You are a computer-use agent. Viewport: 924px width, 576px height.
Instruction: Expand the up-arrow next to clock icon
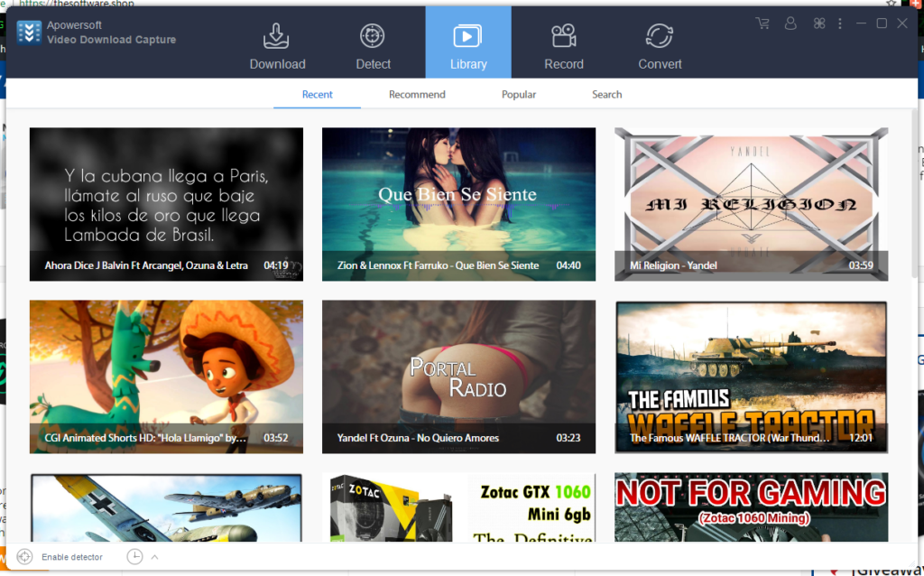point(154,556)
